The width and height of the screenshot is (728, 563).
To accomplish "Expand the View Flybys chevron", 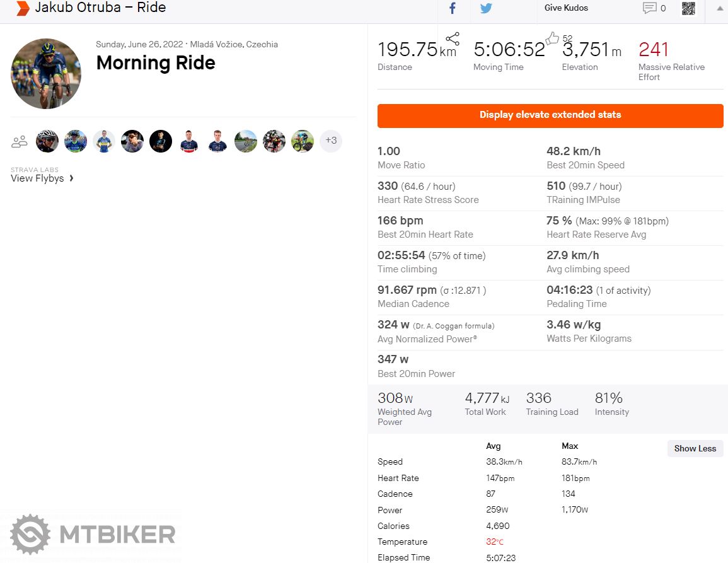I will pos(71,178).
